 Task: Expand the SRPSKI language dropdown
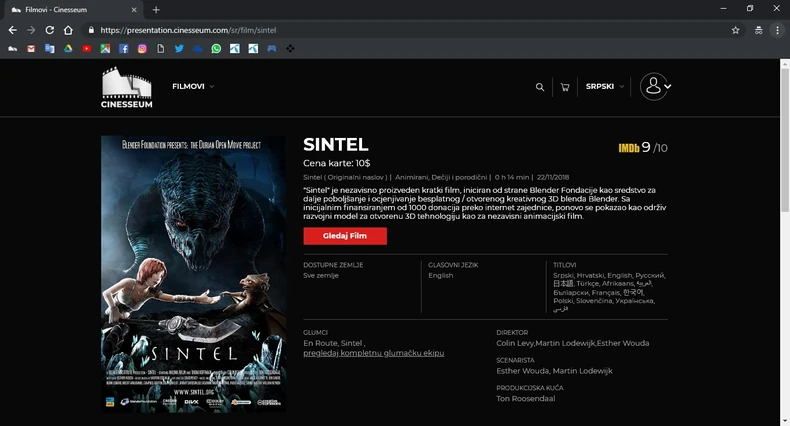(605, 87)
